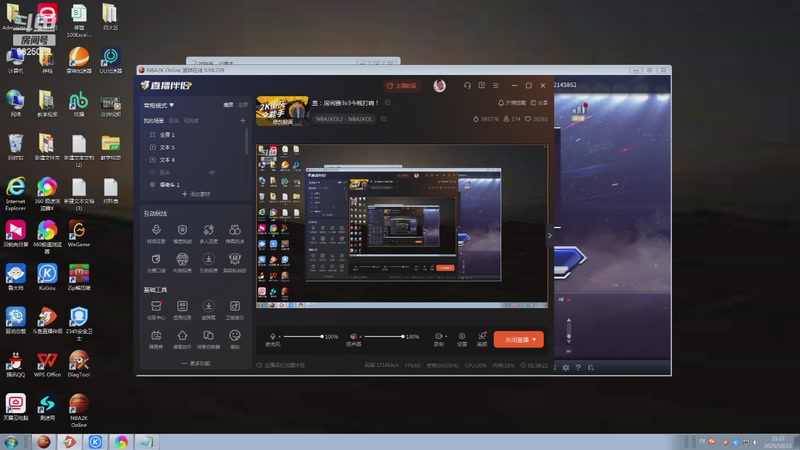Switch to the third scene tab
Image resolution: width=800 pixels, height=450 pixels.
[x=191, y=121]
